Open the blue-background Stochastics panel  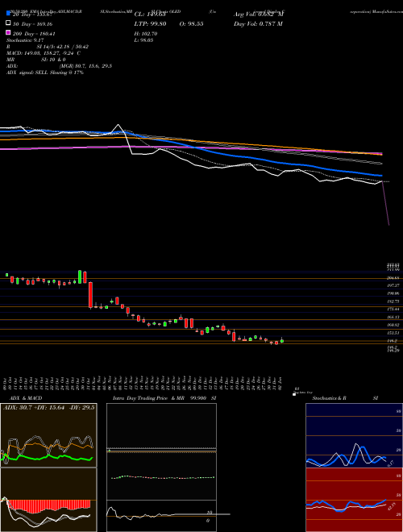coord(354,435)
